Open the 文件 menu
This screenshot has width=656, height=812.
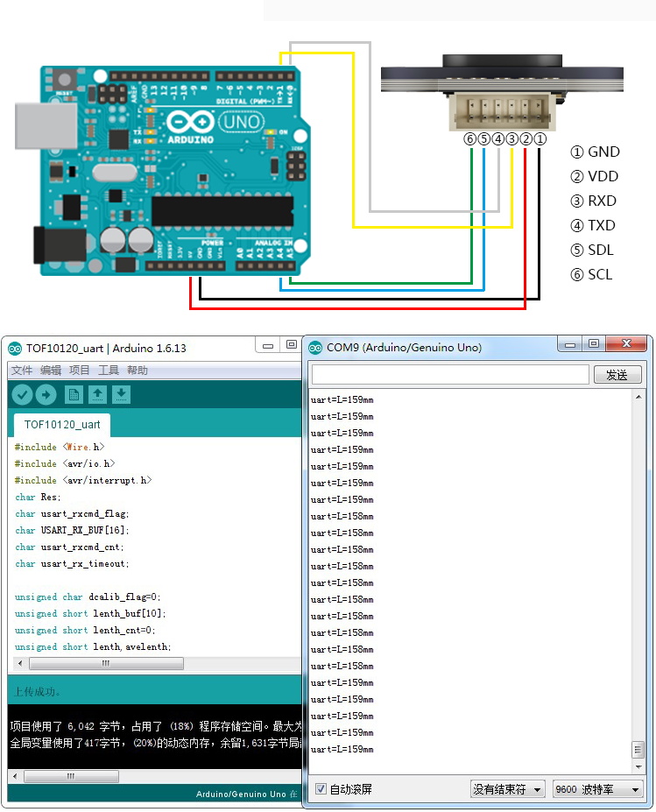pyautogui.click(x=22, y=371)
